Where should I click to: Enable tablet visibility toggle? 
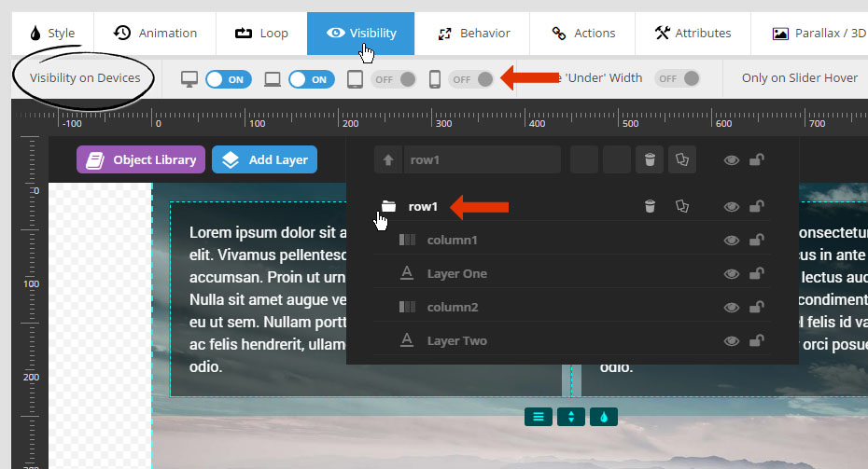click(394, 79)
